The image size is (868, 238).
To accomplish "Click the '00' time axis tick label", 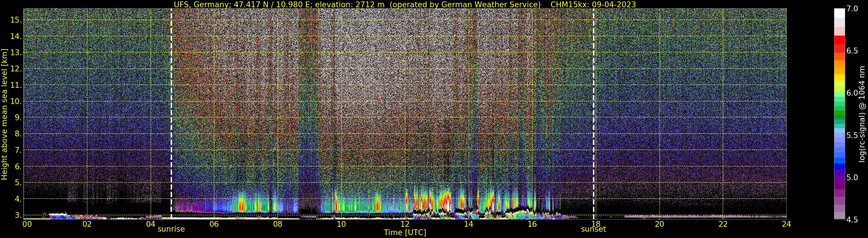I will pos(27,224).
